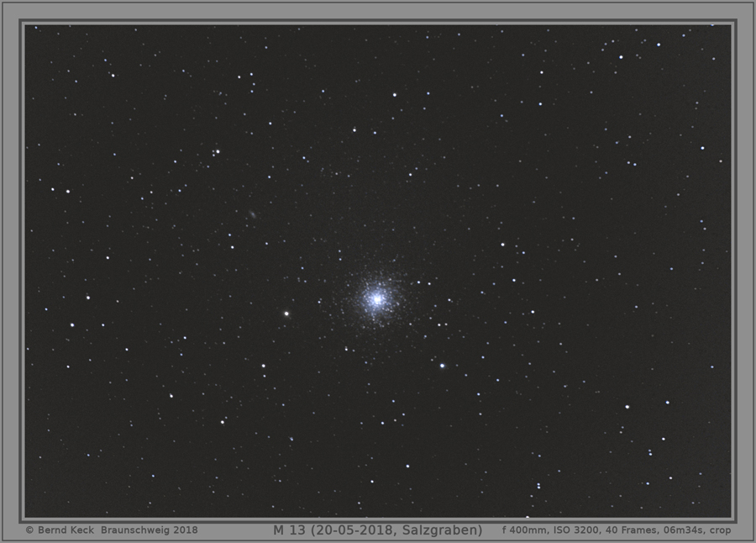
Task: Click the copyright text '© Bernd Keck Braunschweig 2018'
Action: [x=112, y=530]
